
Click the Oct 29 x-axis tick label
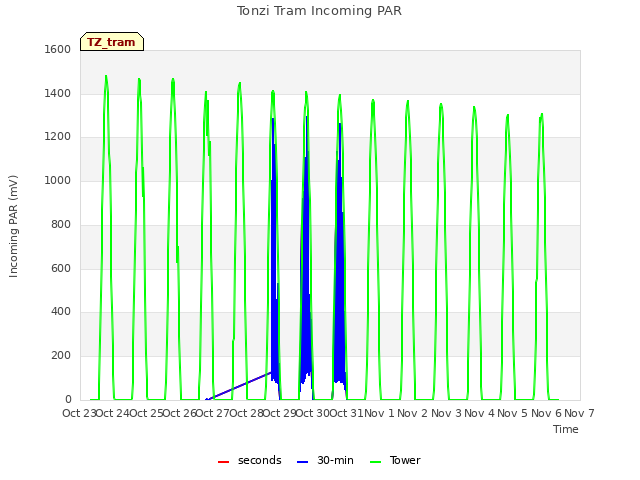point(280,413)
